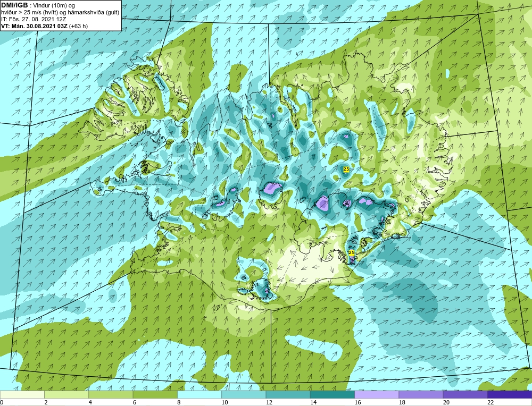Click the pale cyan 8–10 legend swatch
This screenshot has width=532, height=406.
tap(199, 394)
